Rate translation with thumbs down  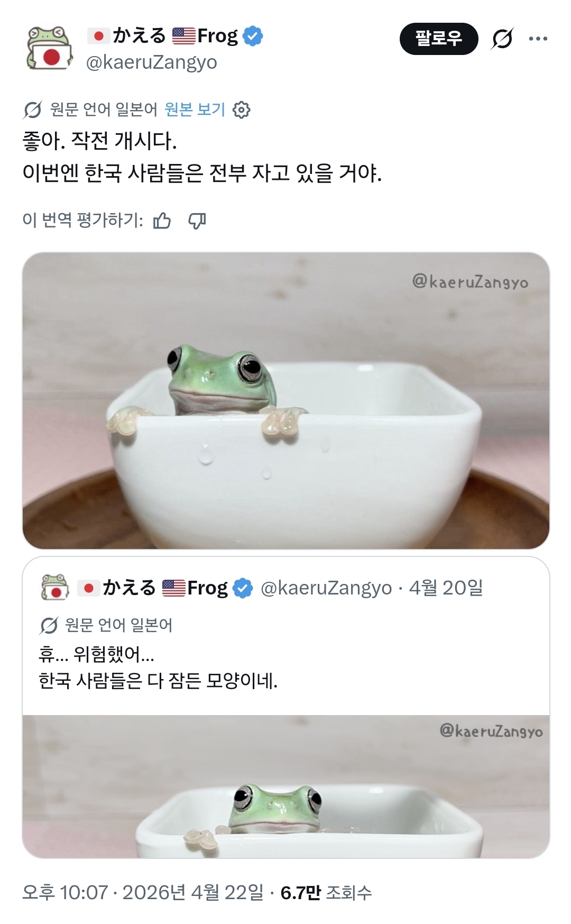point(197,220)
